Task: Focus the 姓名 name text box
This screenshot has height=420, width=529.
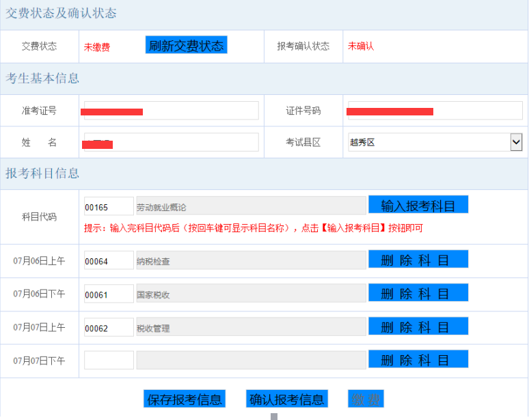Action: click(x=171, y=142)
